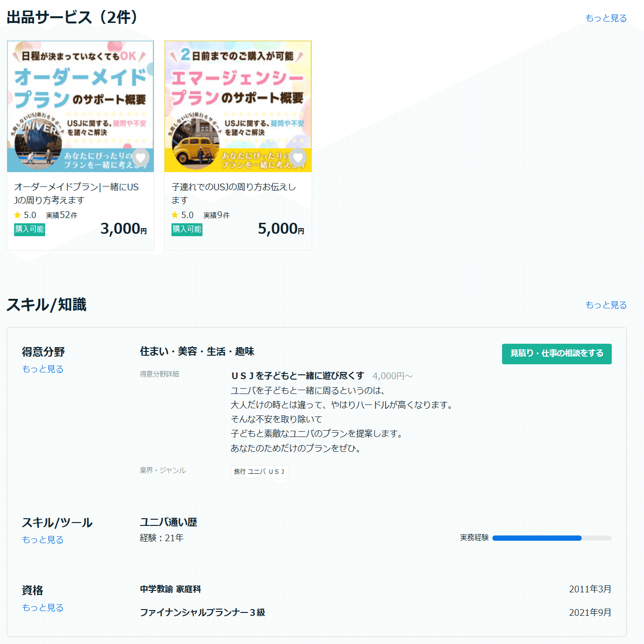Click the 見積り・仕事の相談をする button
Image resolution: width=644 pixels, height=644 pixels.
pos(557,354)
